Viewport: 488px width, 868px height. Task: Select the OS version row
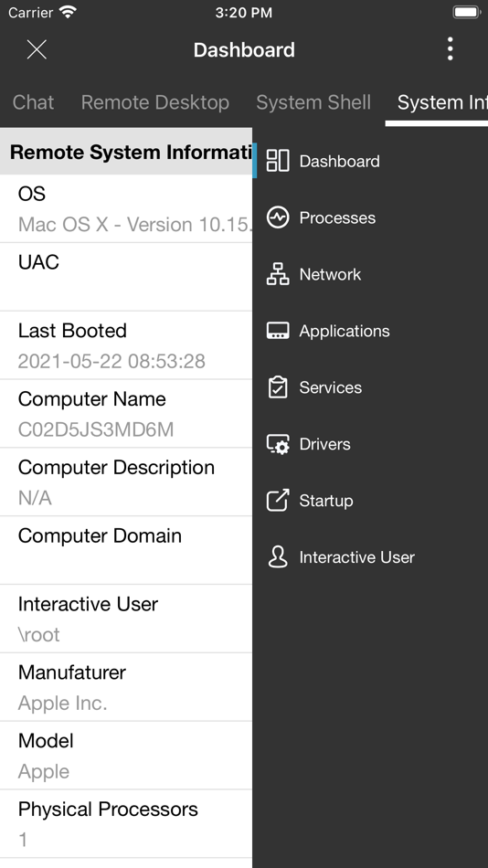(126, 208)
